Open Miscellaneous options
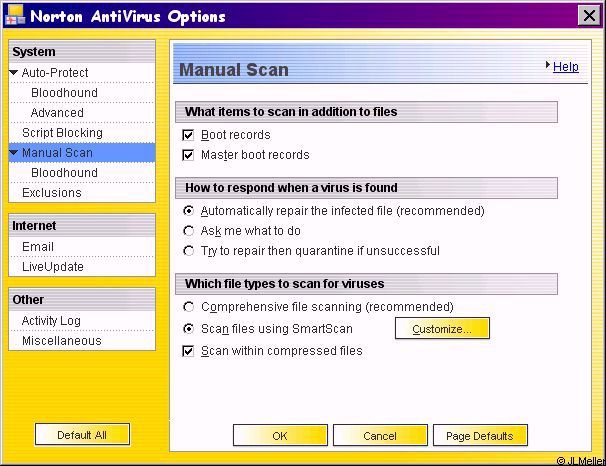The height and width of the screenshot is (466, 606). pos(61,341)
